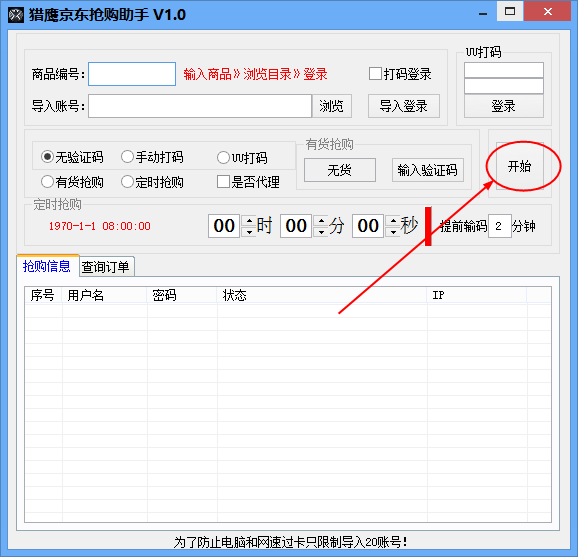
Task: Click the 开始 button
Action: coord(520,166)
